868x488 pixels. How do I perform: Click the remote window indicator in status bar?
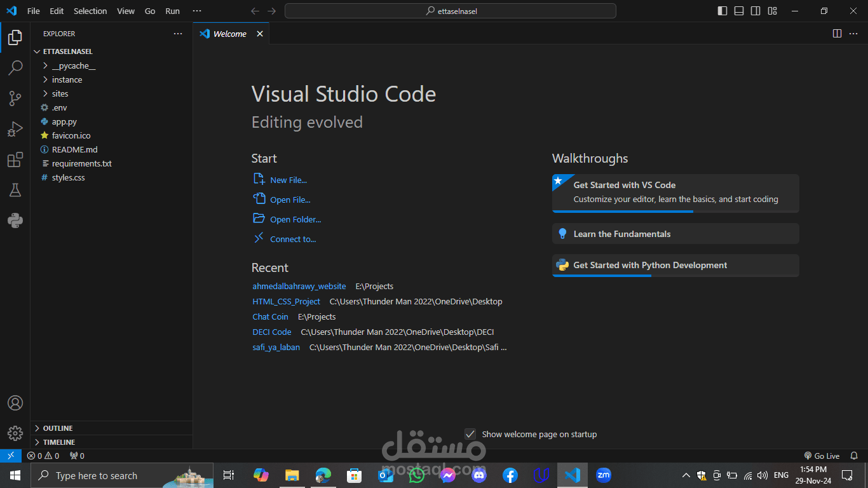pos(11,456)
